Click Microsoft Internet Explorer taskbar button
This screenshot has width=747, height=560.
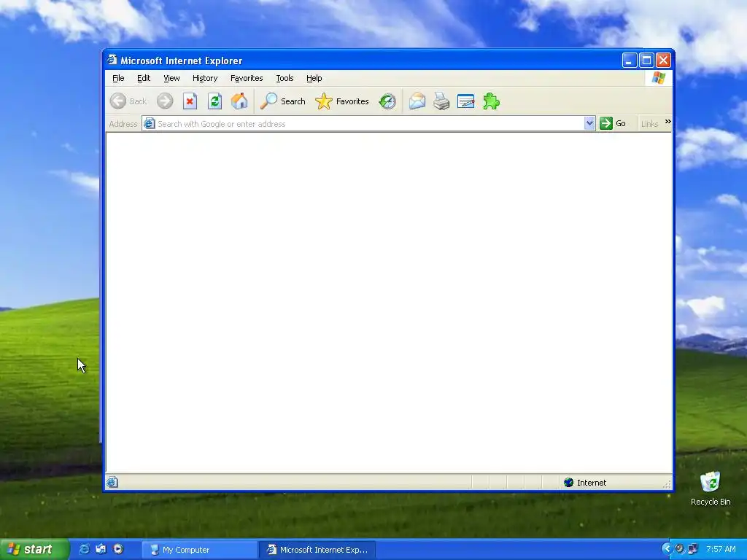pos(318,550)
